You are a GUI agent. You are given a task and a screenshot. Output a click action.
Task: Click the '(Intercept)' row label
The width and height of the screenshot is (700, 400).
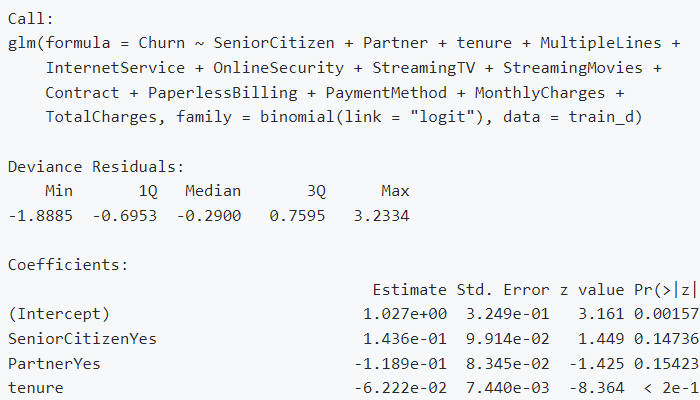(58, 314)
